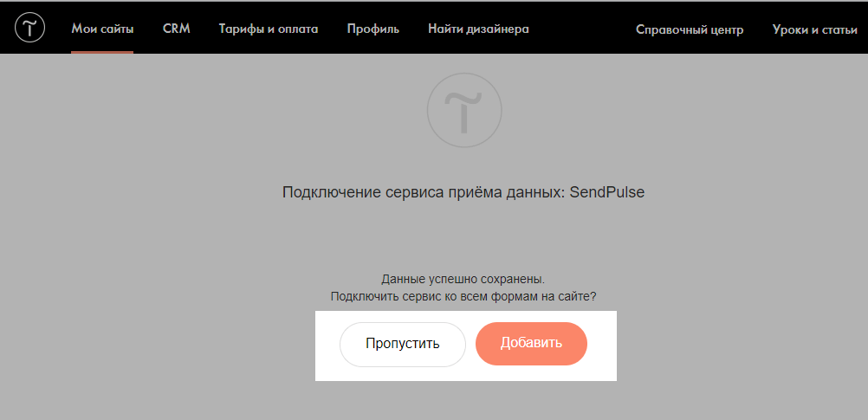Open the Мои сайты tab
The image size is (868, 420).
pyautogui.click(x=102, y=29)
